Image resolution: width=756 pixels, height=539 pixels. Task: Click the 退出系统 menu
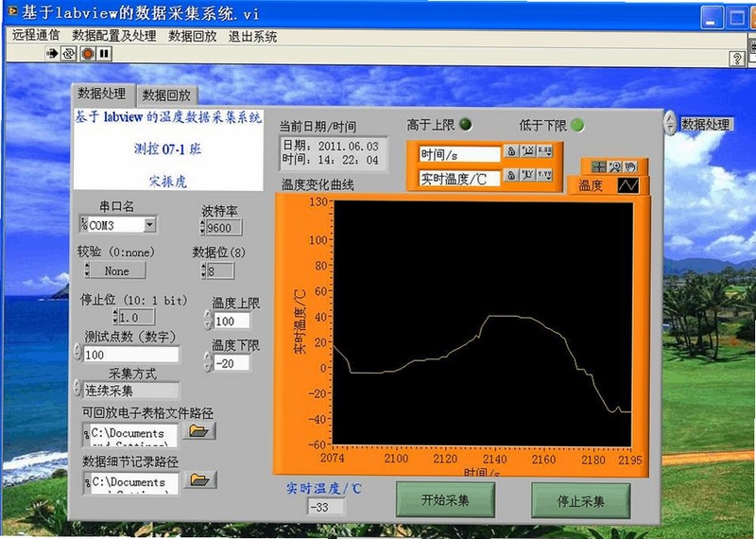[x=252, y=37]
